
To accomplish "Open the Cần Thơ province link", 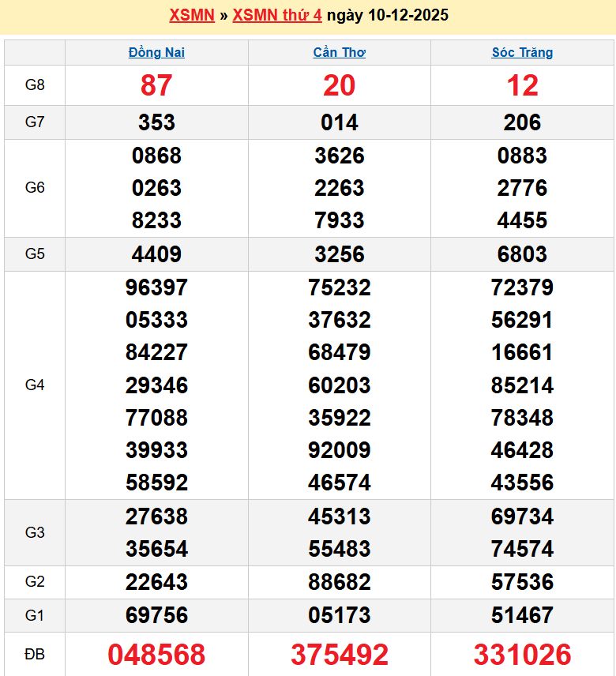I will (339, 53).
